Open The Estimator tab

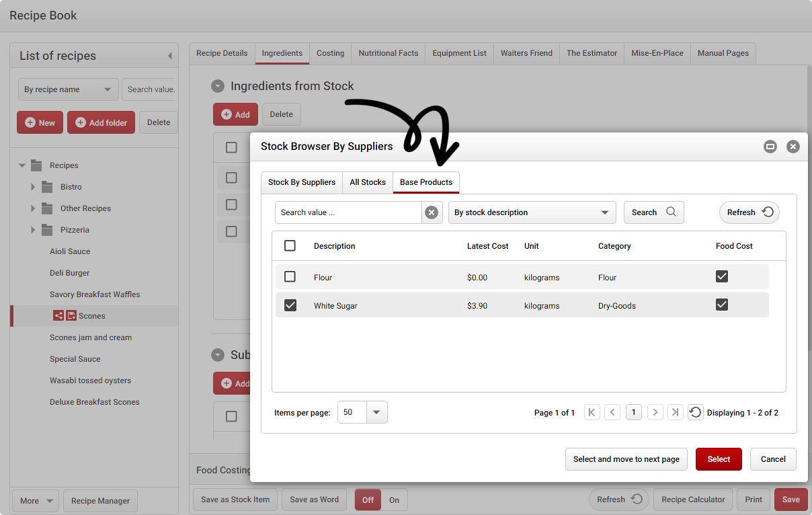[x=592, y=53]
